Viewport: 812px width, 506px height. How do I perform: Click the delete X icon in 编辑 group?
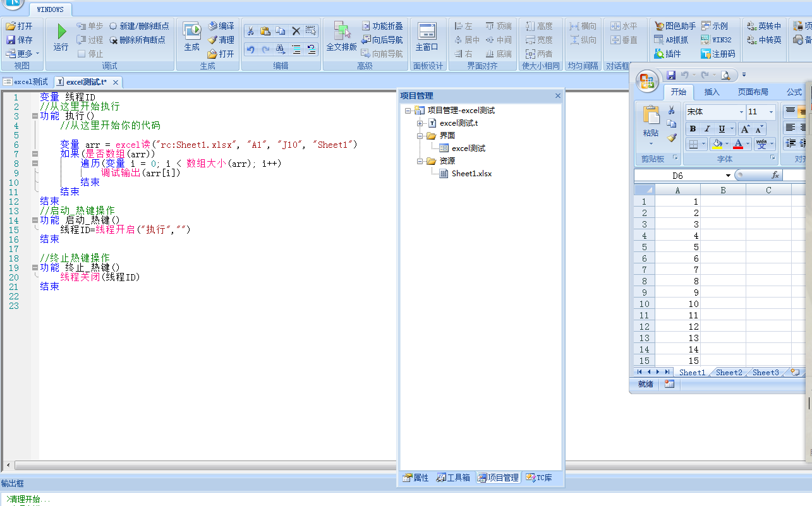[296, 30]
